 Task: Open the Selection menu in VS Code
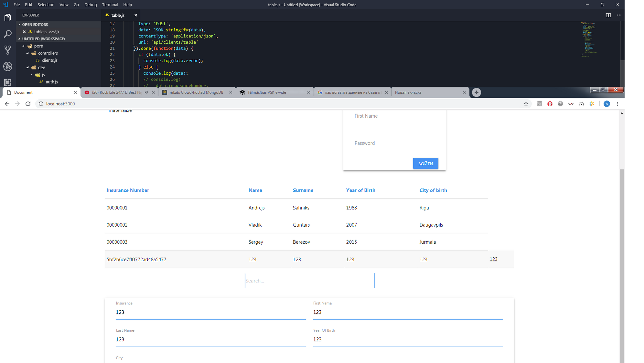(x=46, y=5)
